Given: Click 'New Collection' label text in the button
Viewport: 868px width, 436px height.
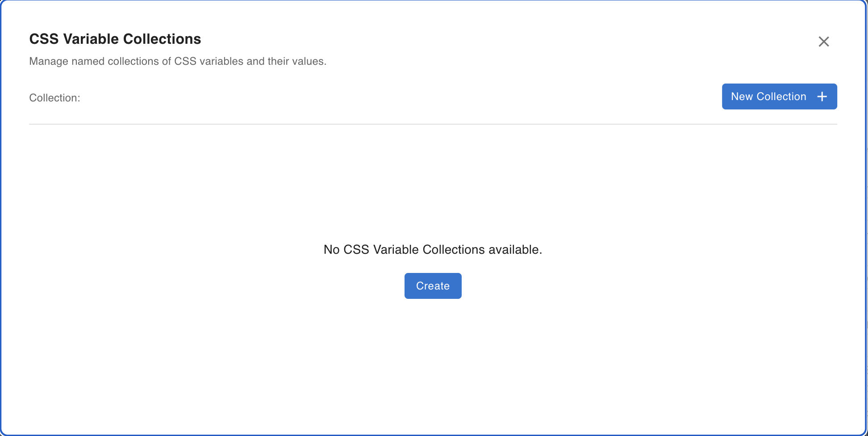Looking at the screenshot, I should click(x=768, y=96).
